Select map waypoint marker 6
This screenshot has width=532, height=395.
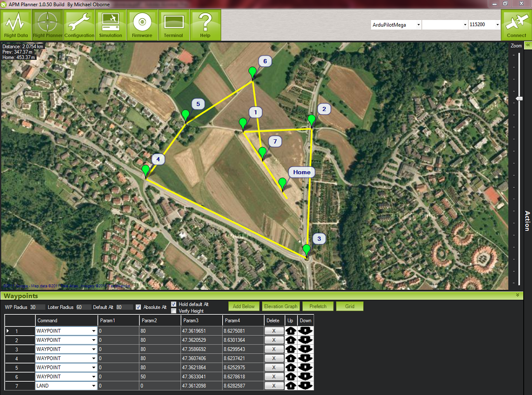pos(252,73)
